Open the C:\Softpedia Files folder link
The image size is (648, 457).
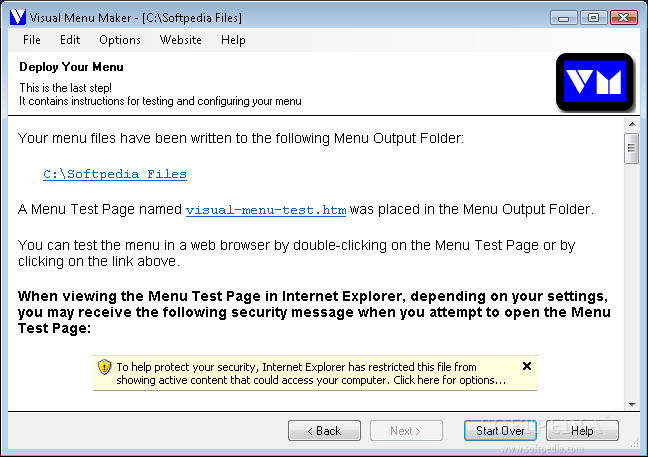coord(115,174)
